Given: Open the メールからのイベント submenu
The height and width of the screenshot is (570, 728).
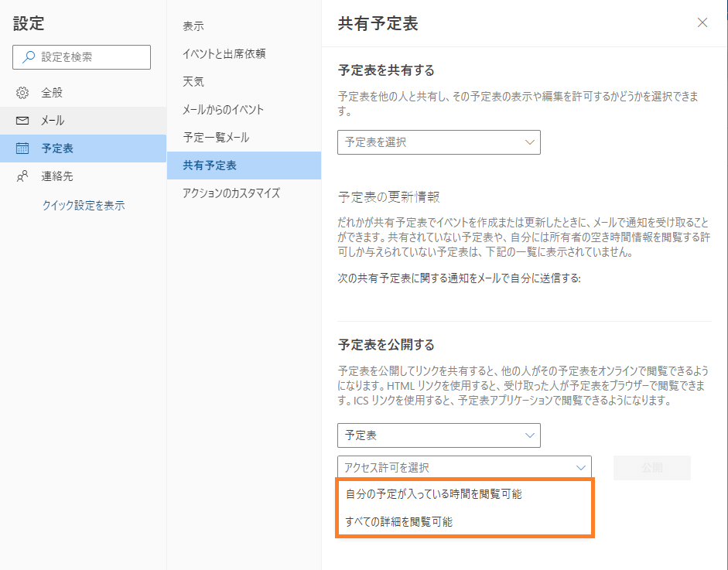Looking at the screenshot, I should point(244,110).
